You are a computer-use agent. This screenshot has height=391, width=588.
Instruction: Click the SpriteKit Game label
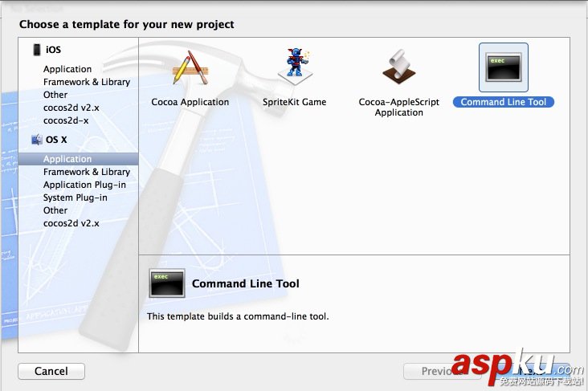click(294, 102)
